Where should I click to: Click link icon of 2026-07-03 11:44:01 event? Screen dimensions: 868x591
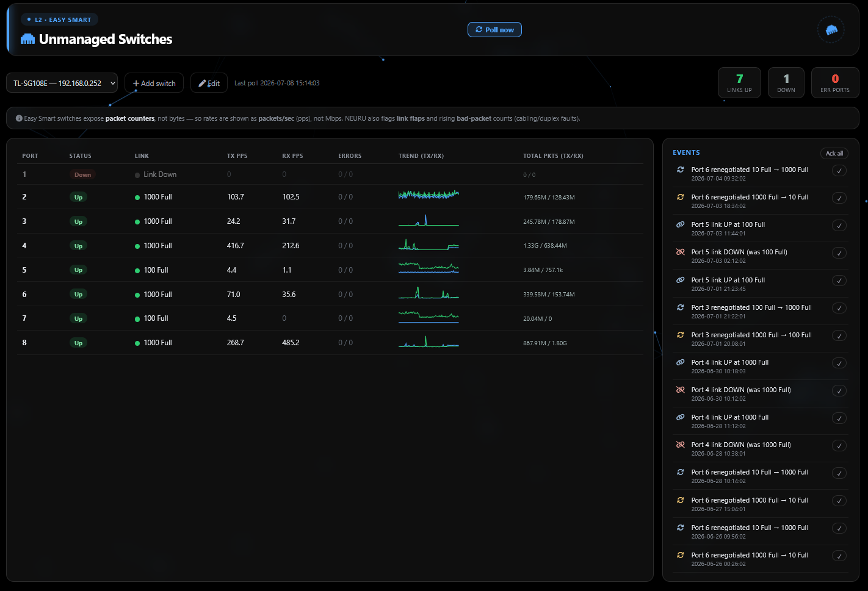point(680,224)
